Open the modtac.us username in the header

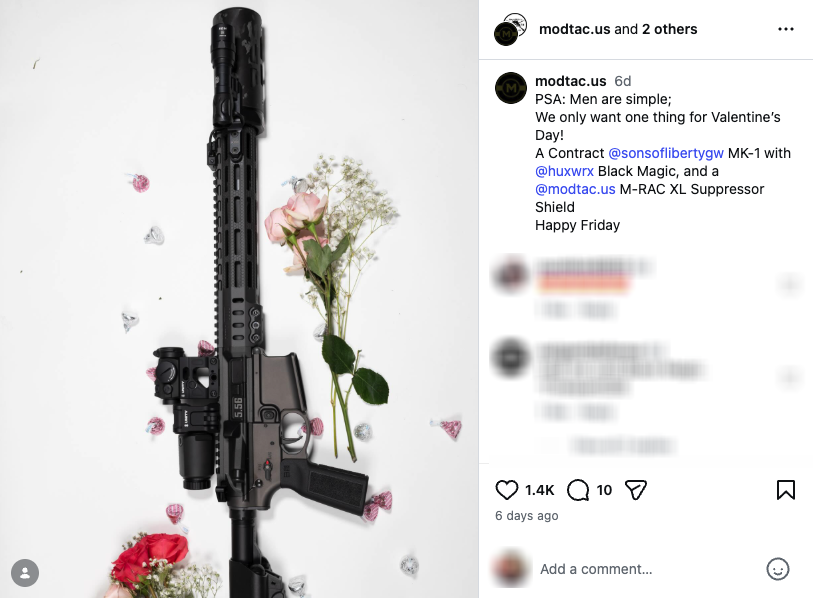574,29
